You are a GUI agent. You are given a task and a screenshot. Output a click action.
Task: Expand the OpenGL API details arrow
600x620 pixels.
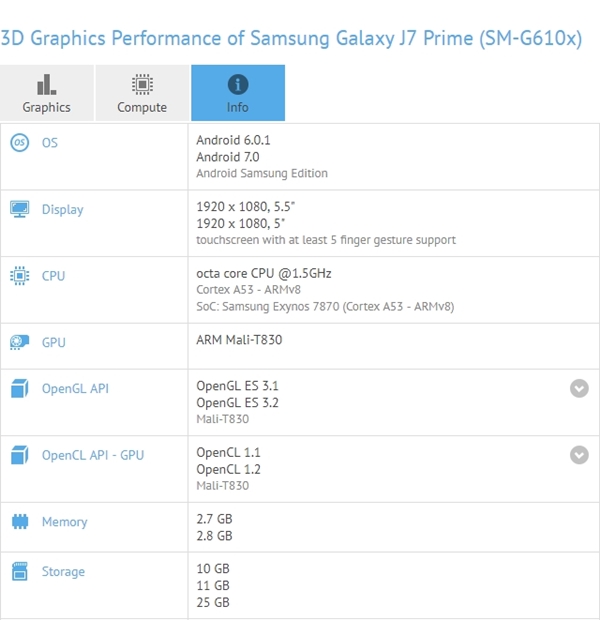coord(579,388)
